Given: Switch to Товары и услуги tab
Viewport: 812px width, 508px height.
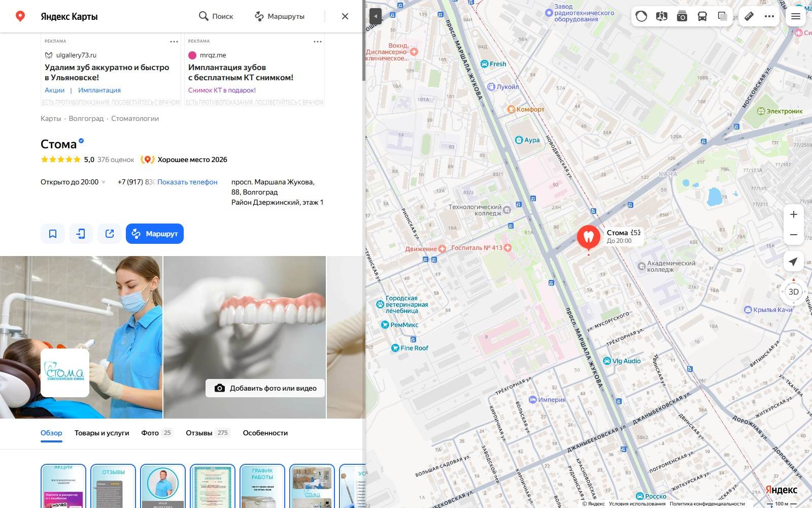Looking at the screenshot, I should (101, 433).
